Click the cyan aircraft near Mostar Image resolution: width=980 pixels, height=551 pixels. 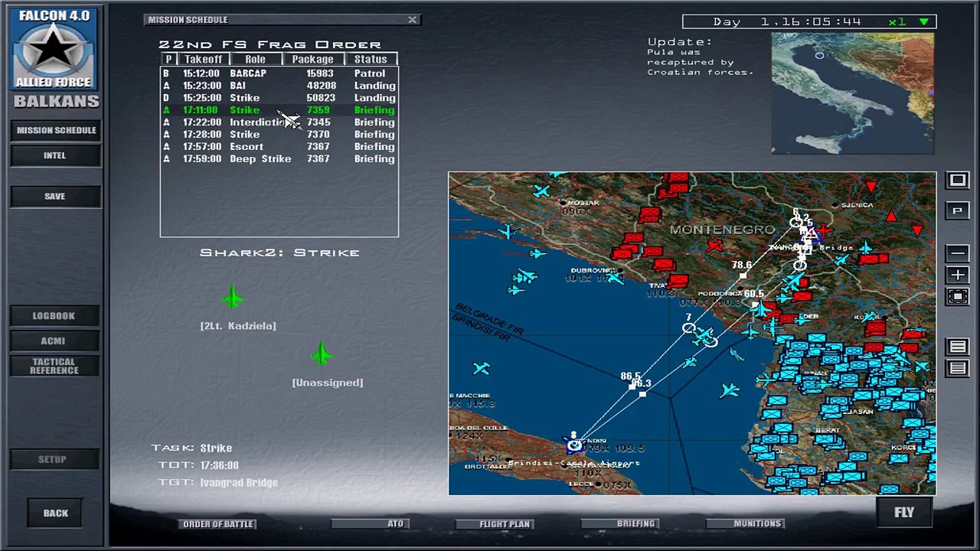[x=542, y=191]
